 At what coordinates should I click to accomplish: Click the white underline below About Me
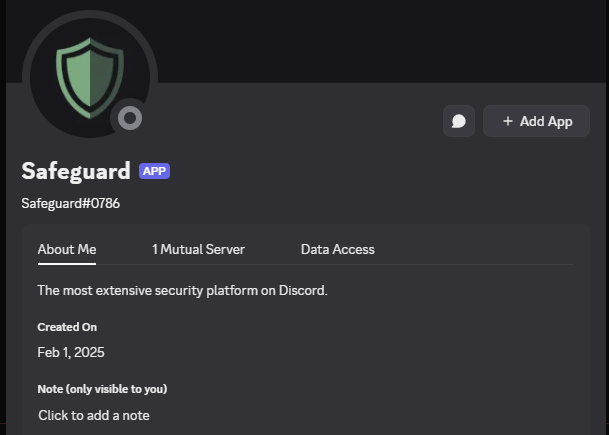[67, 264]
